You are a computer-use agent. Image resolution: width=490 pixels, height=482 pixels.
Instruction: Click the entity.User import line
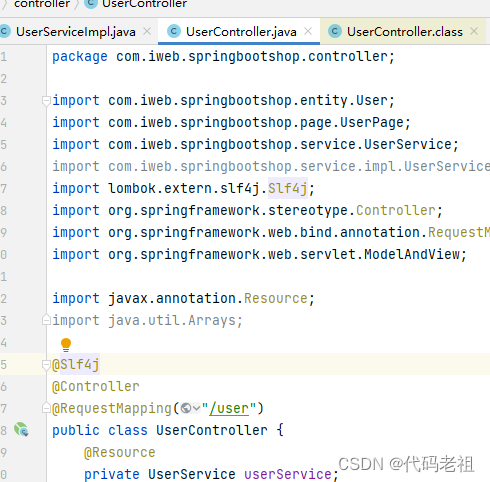223,101
